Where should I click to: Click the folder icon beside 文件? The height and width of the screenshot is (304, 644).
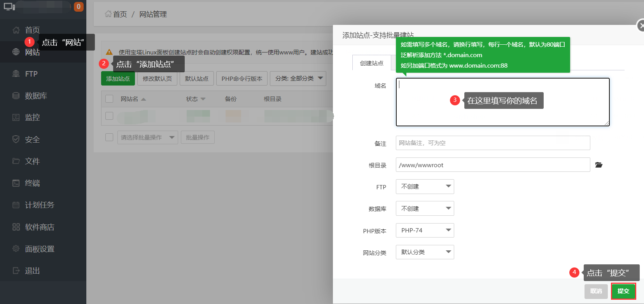[16, 161]
